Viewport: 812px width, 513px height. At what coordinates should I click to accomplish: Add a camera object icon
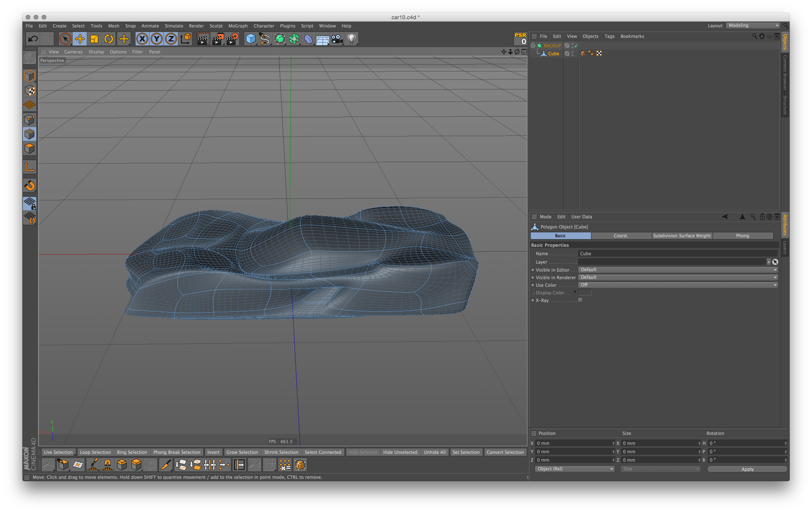[x=337, y=39]
